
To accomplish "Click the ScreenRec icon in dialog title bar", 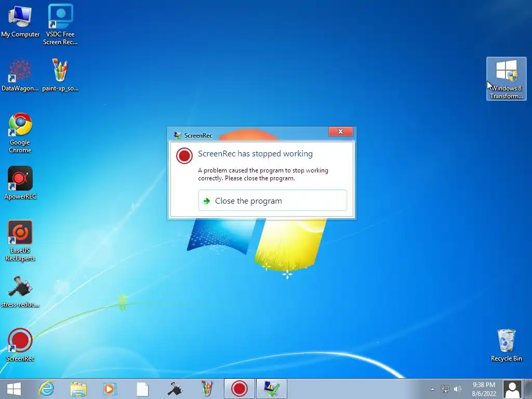I will (178, 136).
